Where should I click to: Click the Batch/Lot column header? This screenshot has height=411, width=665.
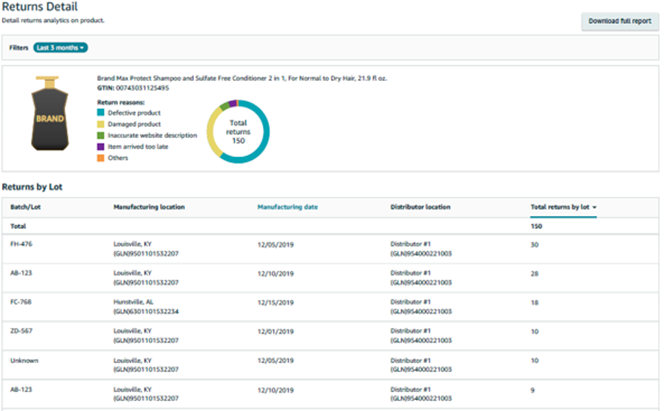click(x=25, y=207)
